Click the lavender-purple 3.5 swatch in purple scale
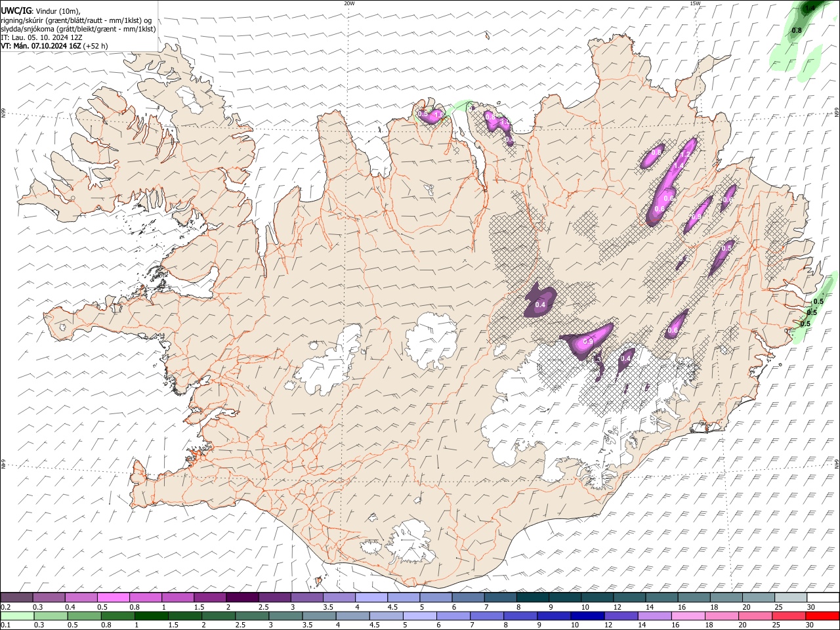 coord(338,597)
